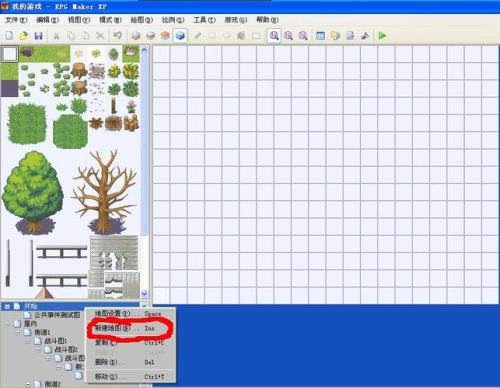
Task: Set map zoom to 1:4 scale
Action: pyautogui.click(x=303, y=35)
